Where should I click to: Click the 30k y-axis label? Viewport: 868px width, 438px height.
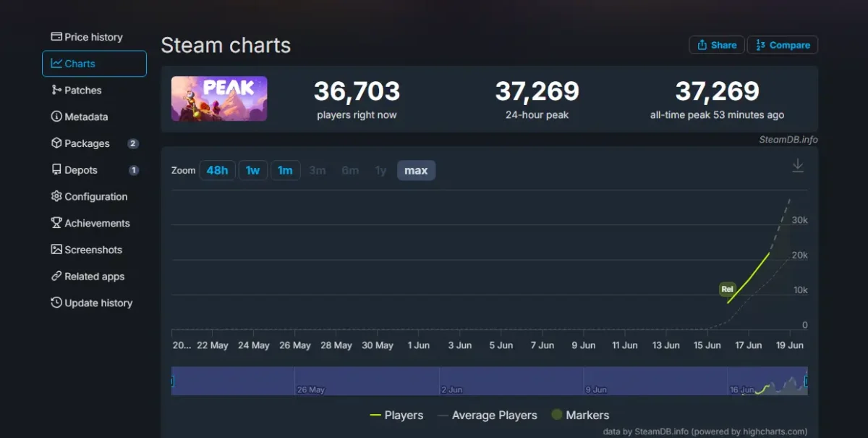[x=800, y=219]
